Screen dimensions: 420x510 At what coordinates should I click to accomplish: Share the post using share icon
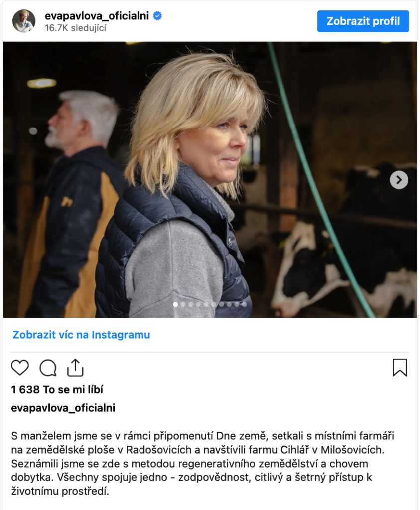(x=75, y=368)
